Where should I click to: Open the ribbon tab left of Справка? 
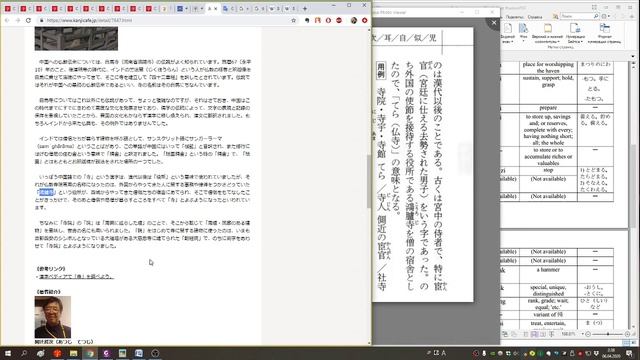(x=514, y=17)
